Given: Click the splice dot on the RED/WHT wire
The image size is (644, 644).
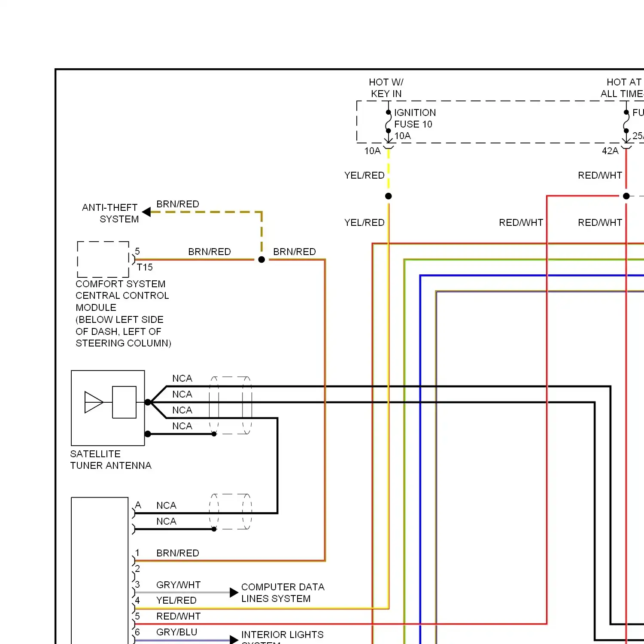Looking at the screenshot, I should click(x=626, y=196).
